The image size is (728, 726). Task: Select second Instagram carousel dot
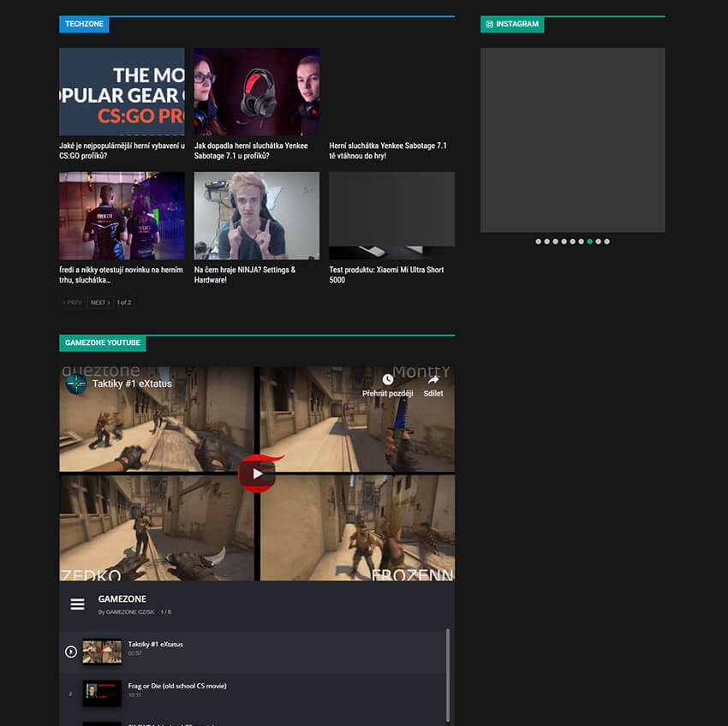[x=547, y=241]
